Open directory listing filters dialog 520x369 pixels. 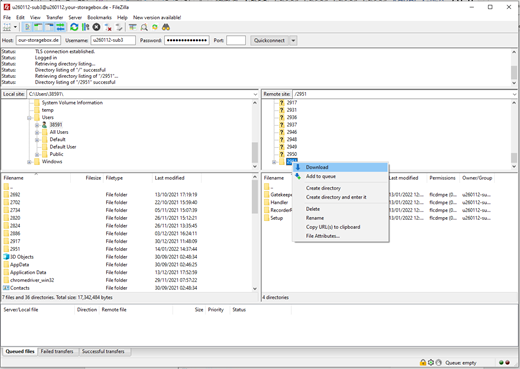pos(133,27)
